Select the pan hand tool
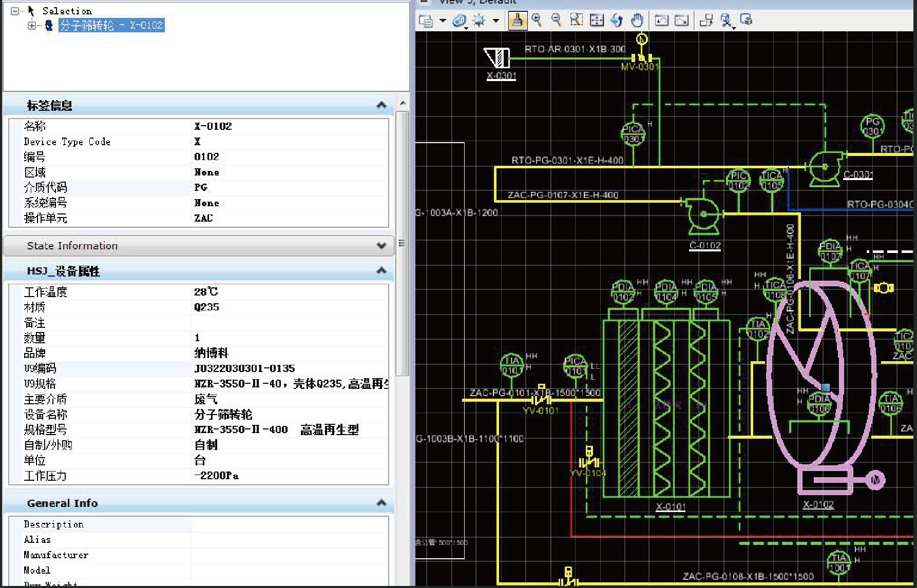The width and height of the screenshot is (917, 588). click(x=637, y=21)
